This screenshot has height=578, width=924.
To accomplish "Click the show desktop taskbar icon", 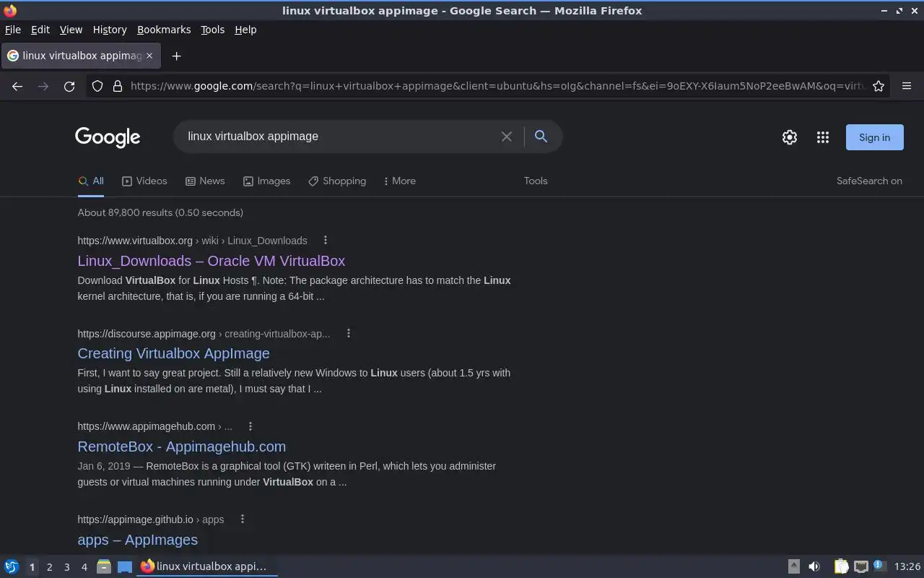I will click(x=125, y=566).
